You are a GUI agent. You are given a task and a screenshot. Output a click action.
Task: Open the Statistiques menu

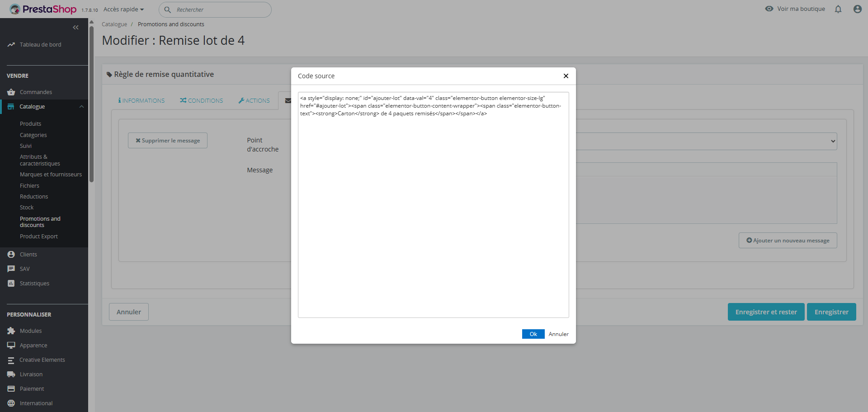pyautogui.click(x=34, y=284)
